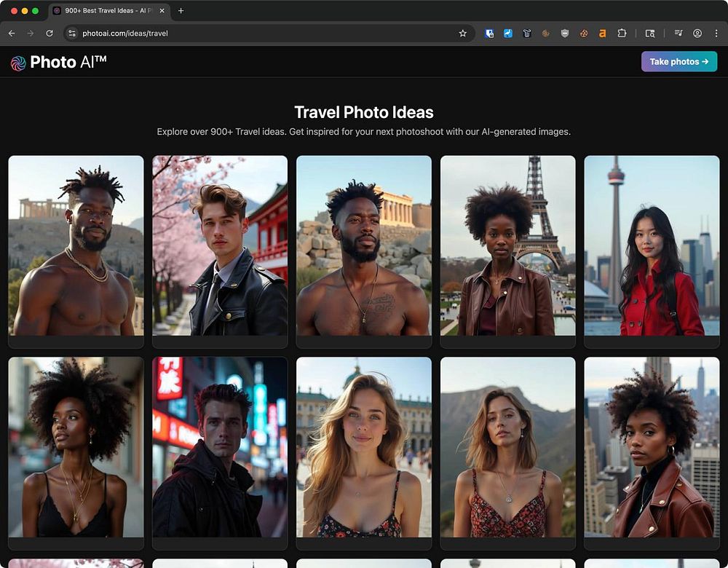
Task: Open the orange letter 'a' extension
Action: pyautogui.click(x=603, y=33)
